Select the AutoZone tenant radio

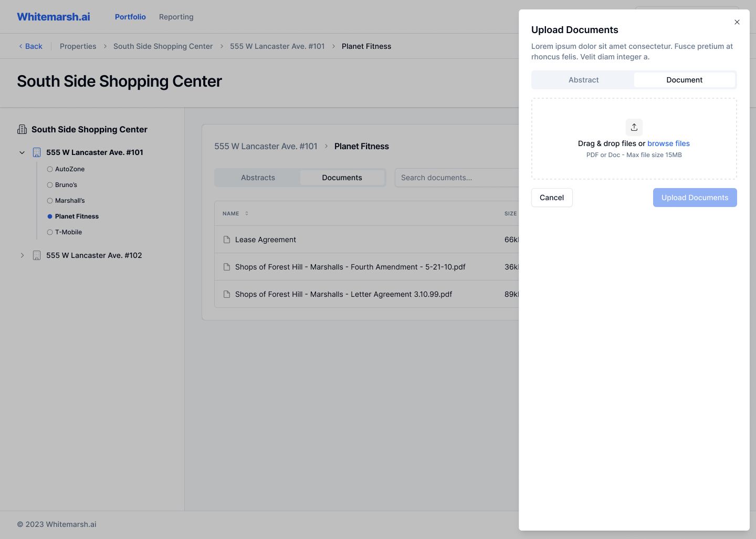[x=50, y=169]
